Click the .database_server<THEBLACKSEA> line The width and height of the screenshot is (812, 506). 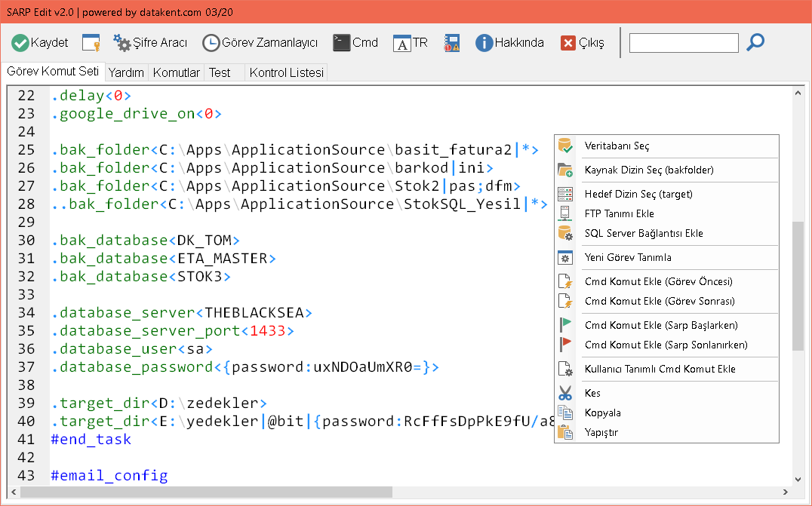[182, 313]
